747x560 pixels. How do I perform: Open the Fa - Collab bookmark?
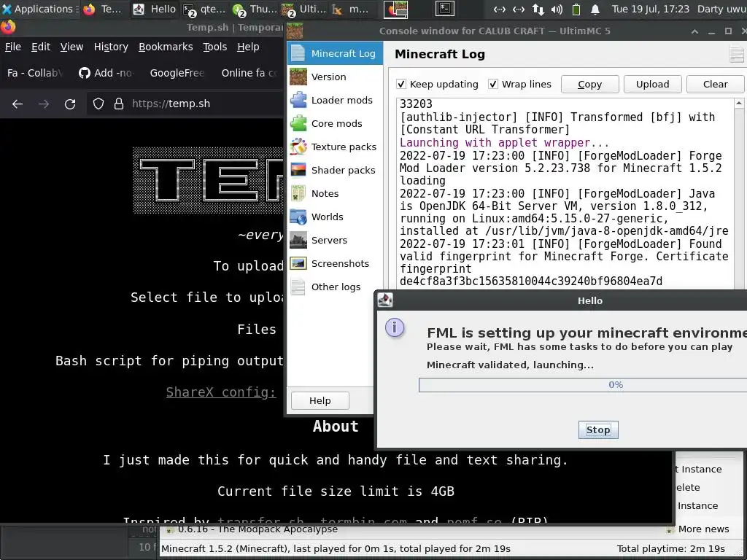pos(34,73)
